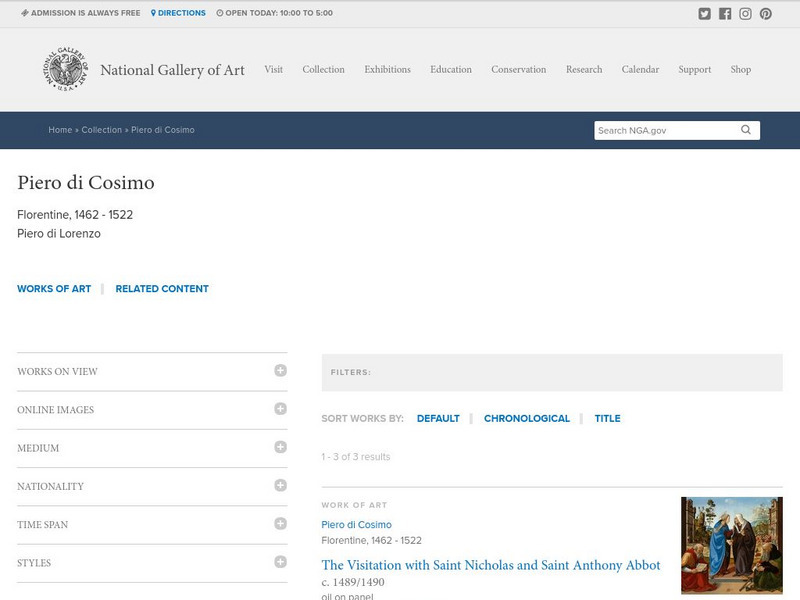This screenshot has height=600, width=800.
Task: Click the Search NGA.gov input field
Action: click(x=665, y=130)
